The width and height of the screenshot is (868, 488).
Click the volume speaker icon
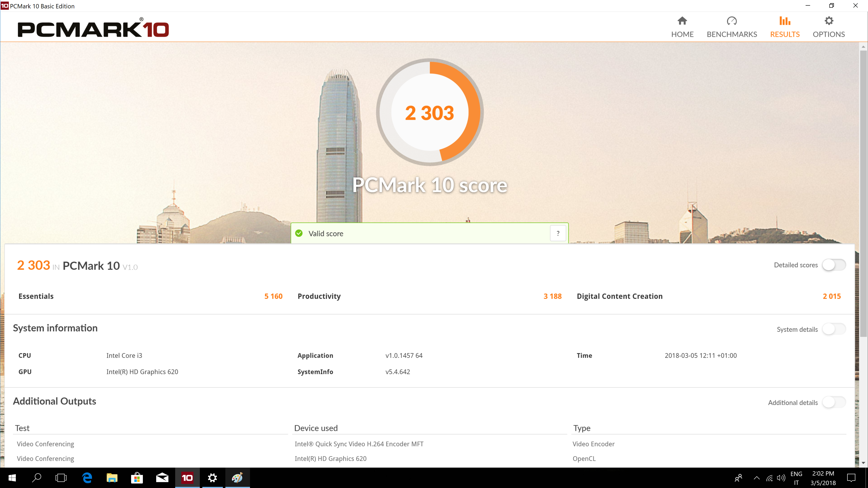point(781,478)
